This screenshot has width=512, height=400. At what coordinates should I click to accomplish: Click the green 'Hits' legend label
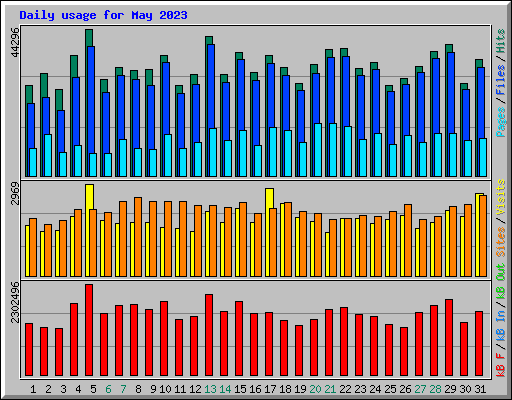501,41
